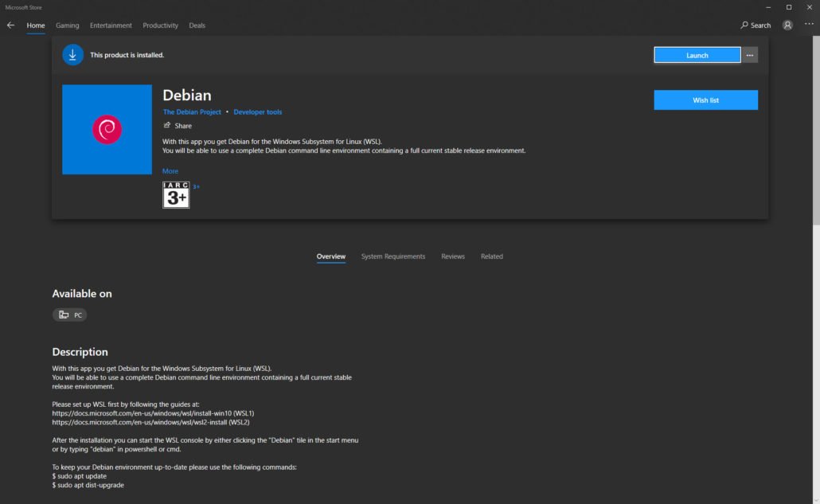Click the Search magnifier icon
This screenshot has height=504, width=820.
tap(744, 25)
